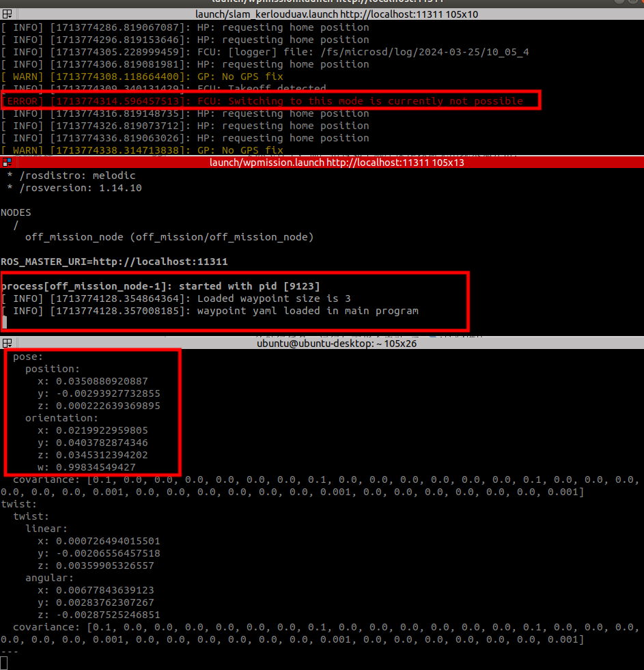The width and height of the screenshot is (644, 670).
Task: Open the grouping icon on the wpmission.launch titlebar
Action: [7, 163]
